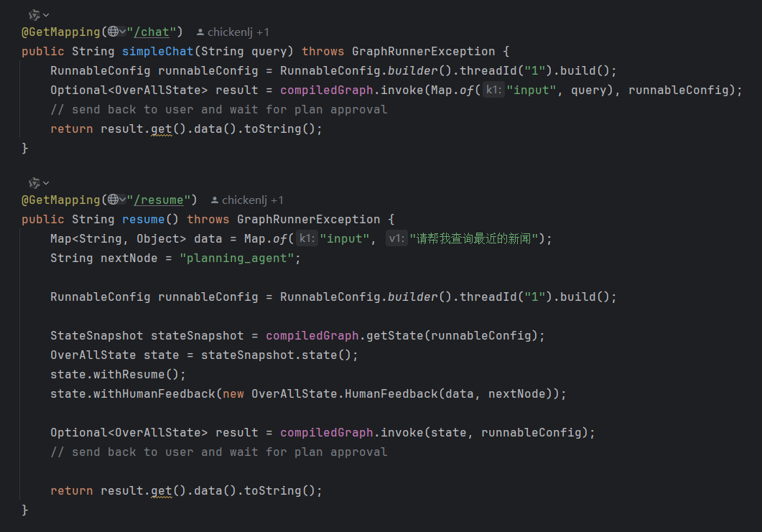This screenshot has width=762, height=532.
Task: Click the underlined get call in simpleChat return
Action: [x=162, y=129]
